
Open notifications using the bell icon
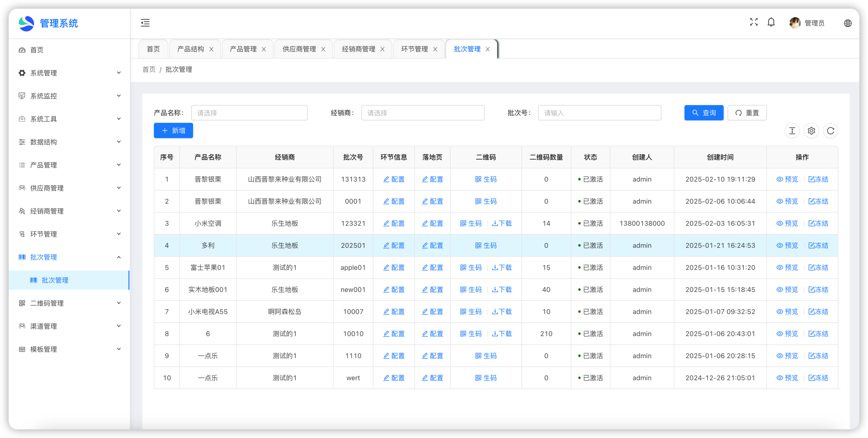click(771, 22)
